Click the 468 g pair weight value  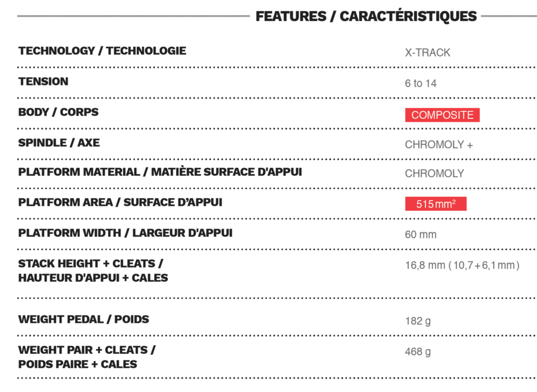pyautogui.click(x=417, y=352)
